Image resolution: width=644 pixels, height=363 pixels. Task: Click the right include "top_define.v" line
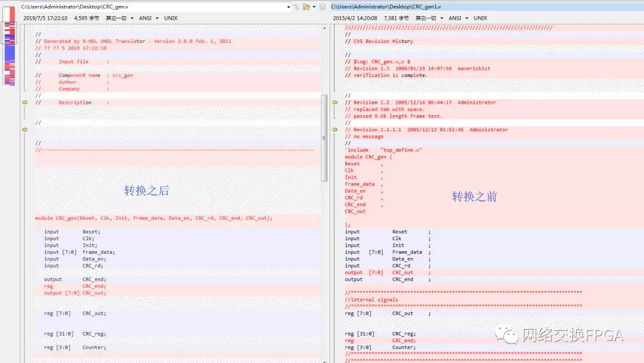point(383,150)
